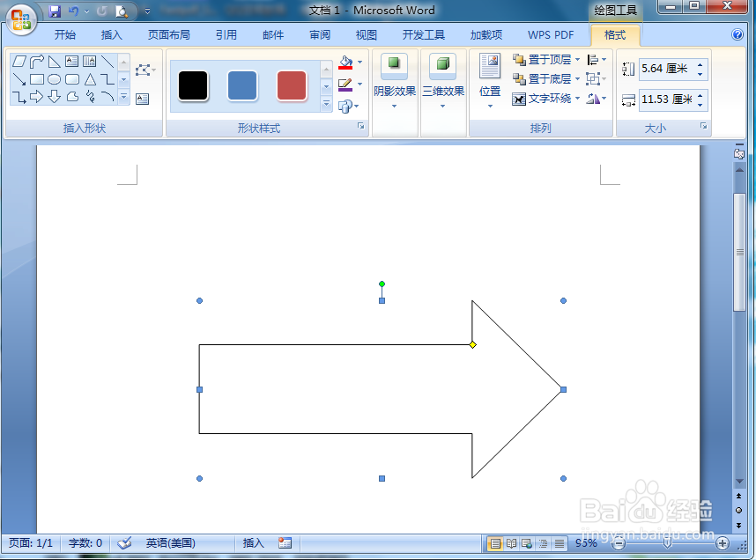Apply the black shape style swatch
The image size is (756, 560).
tap(193, 85)
